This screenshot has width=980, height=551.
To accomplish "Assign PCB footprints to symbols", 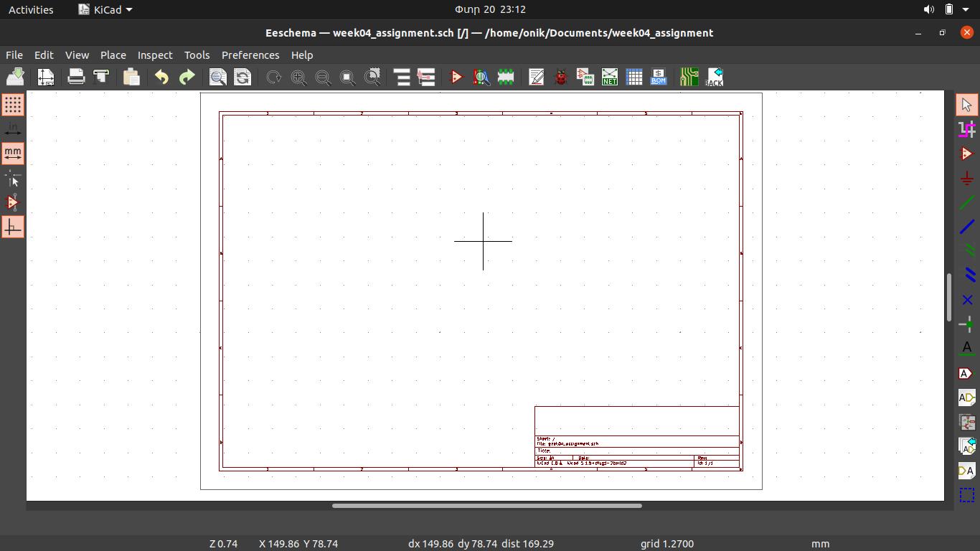I will point(585,77).
